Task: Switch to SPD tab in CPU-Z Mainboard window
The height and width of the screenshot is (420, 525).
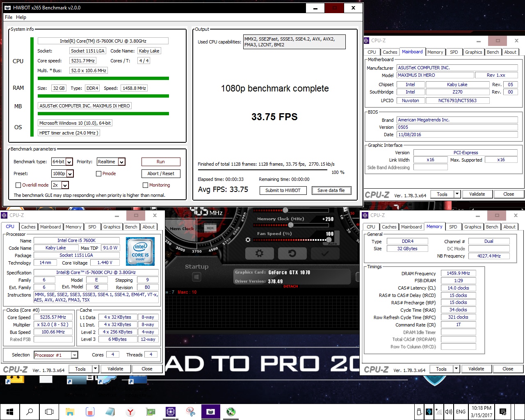Action: 454,52
